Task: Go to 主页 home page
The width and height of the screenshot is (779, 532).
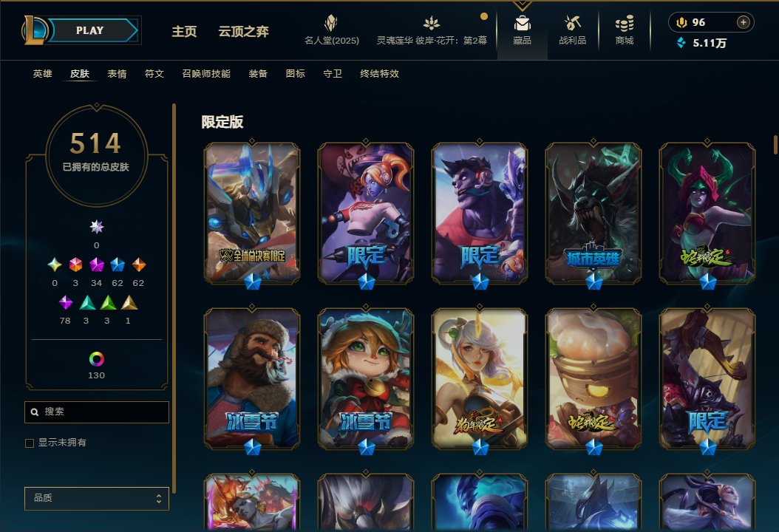Action: pos(184,31)
